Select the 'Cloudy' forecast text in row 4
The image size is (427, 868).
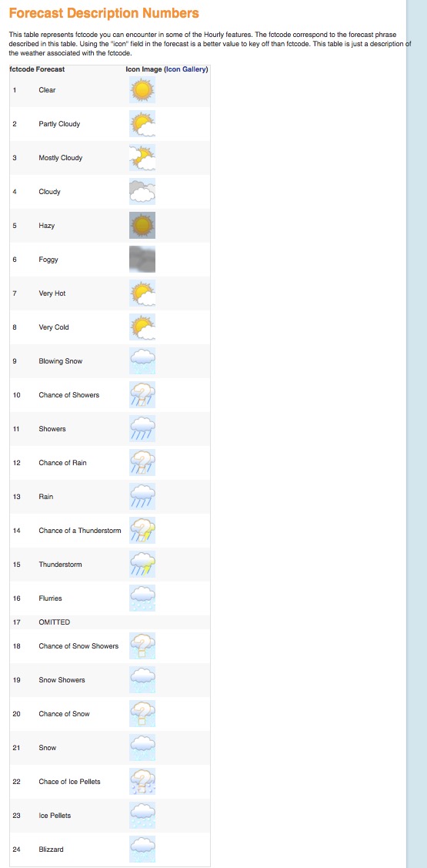(50, 192)
